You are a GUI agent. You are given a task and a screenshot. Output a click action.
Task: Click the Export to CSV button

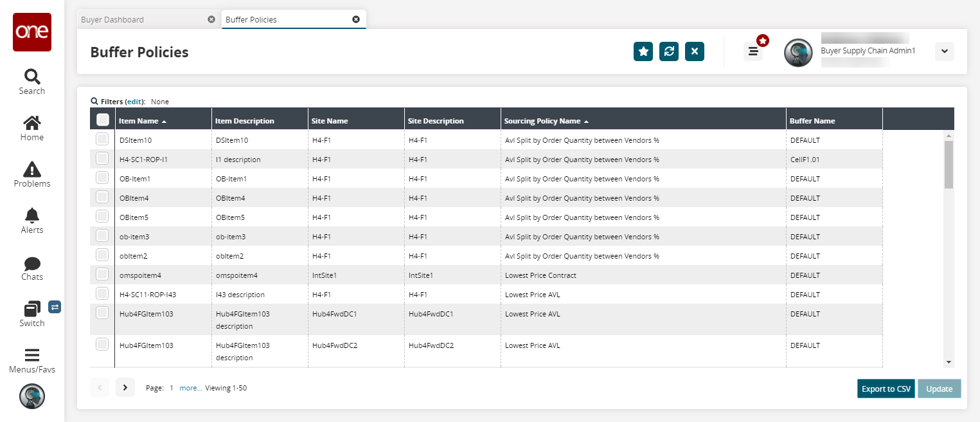click(x=886, y=389)
